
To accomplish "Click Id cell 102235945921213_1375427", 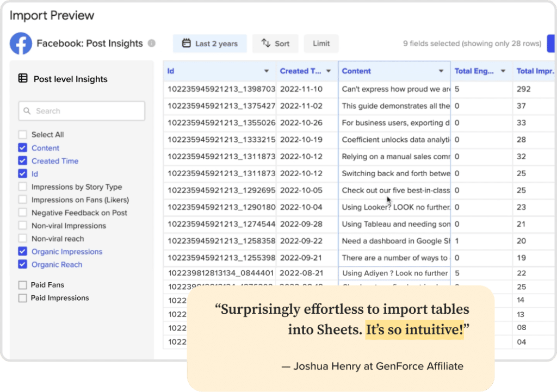I will [220, 106].
